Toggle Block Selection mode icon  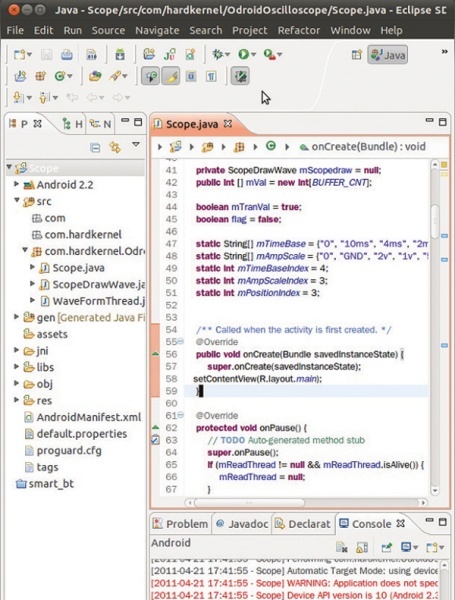click(191, 76)
